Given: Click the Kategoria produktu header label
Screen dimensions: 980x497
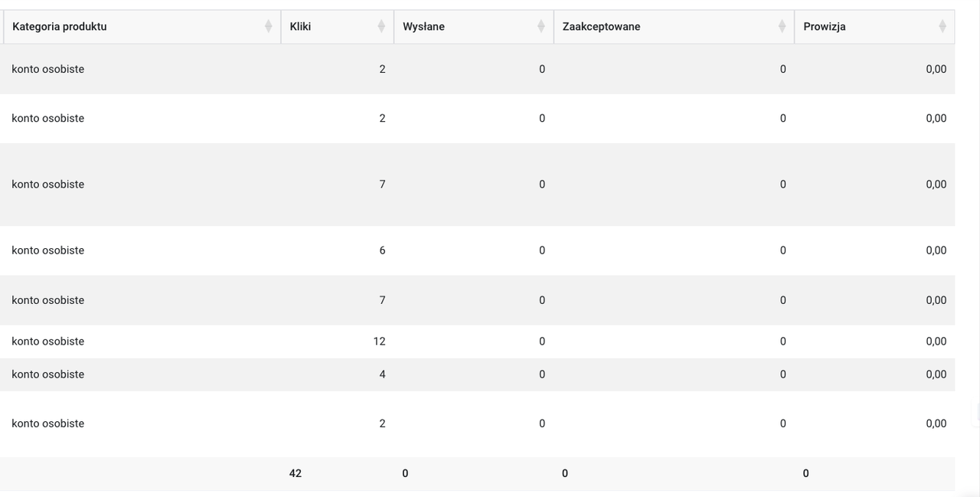Looking at the screenshot, I should (x=60, y=27).
